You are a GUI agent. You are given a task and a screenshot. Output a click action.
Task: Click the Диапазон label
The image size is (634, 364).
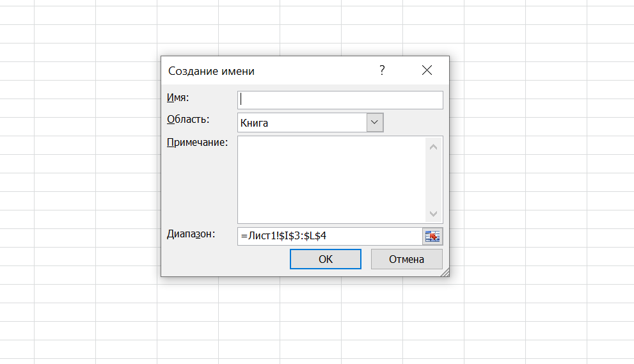tap(191, 233)
